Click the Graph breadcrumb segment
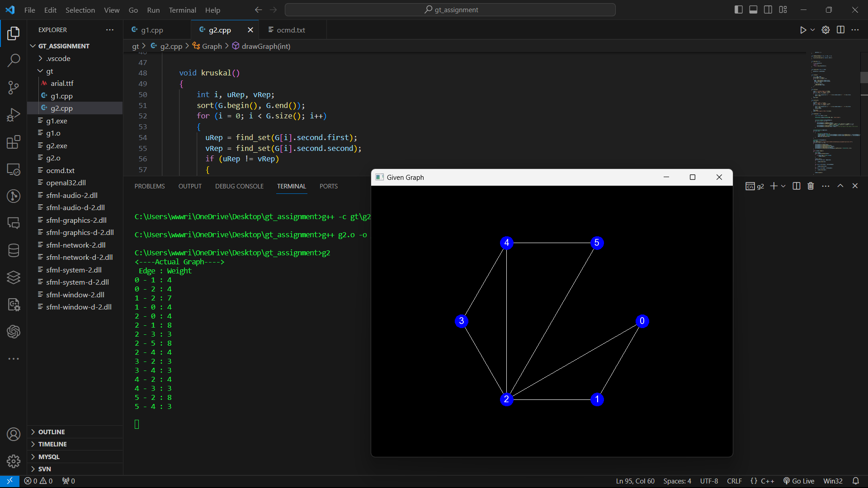This screenshot has width=868, height=488. pyautogui.click(x=212, y=46)
